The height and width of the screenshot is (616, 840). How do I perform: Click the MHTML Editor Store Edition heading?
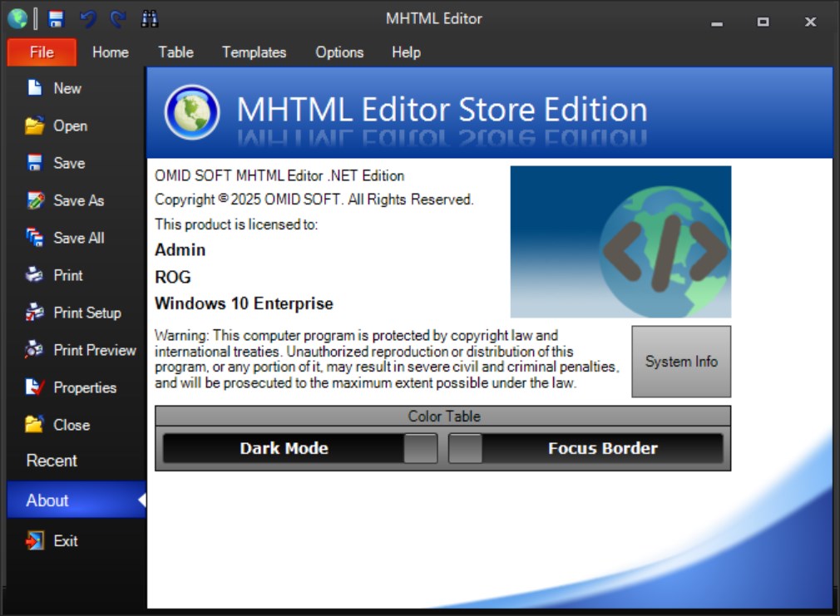point(442,109)
